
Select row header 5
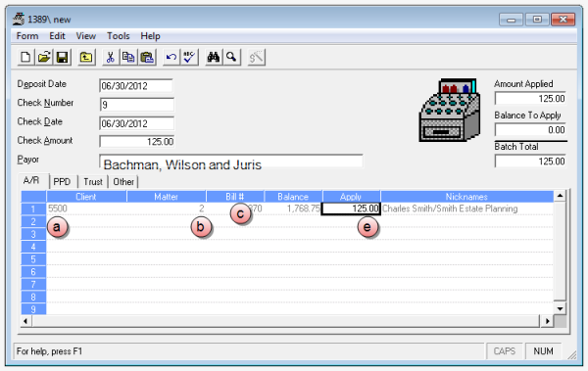[x=33, y=259]
